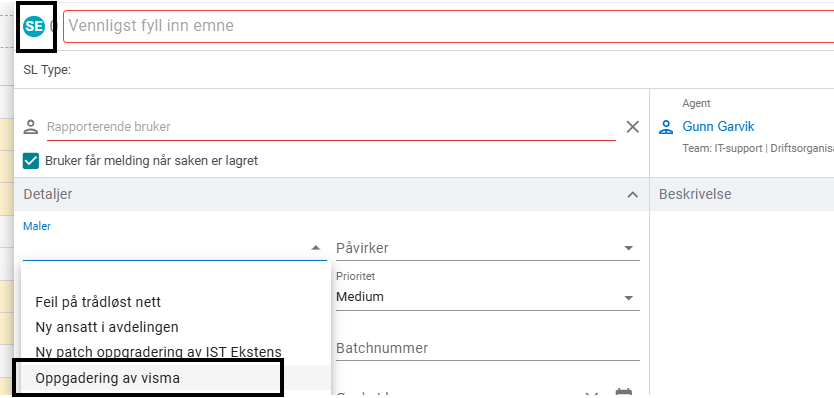Click the Detaljer section header label
Screen dimensions: 834x398
(x=48, y=194)
